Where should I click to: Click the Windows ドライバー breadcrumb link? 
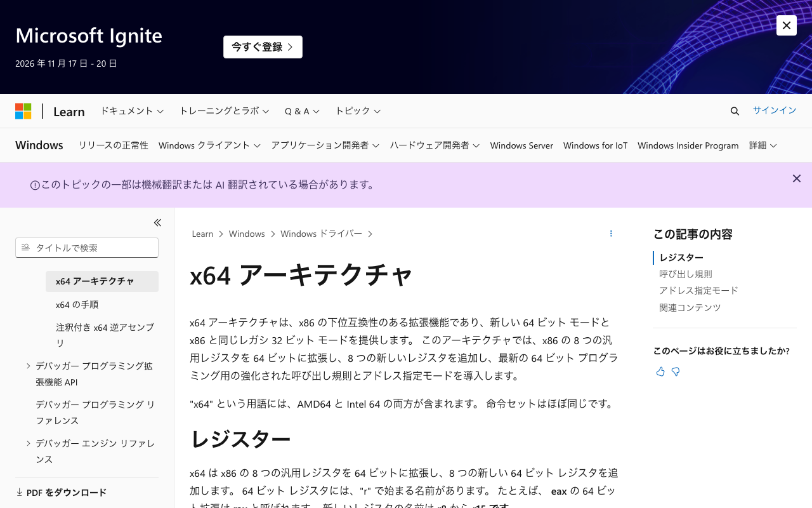pyautogui.click(x=321, y=234)
